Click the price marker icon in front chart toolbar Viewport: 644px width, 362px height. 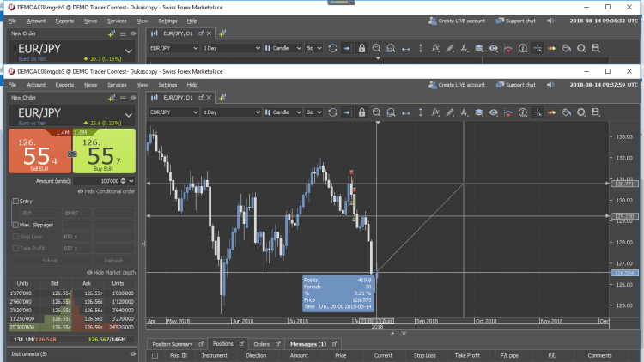pos(508,112)
